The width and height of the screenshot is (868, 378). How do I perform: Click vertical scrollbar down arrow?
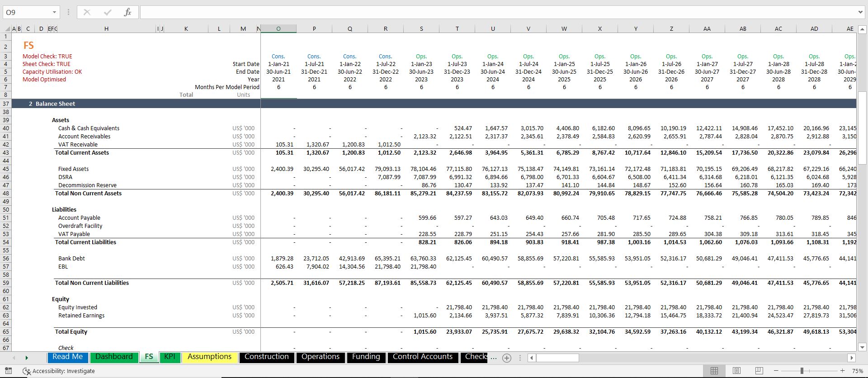click(862, 347)
